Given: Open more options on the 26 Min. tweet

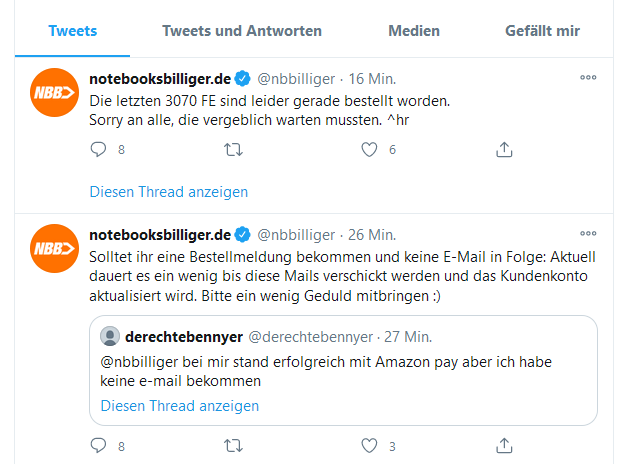Looking at the screenshot, I should pyautogui.click(x=588, y=235).
